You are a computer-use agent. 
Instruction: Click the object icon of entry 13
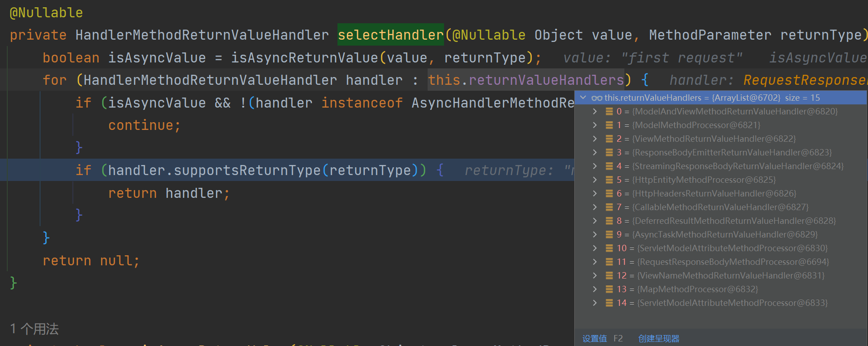pos(609,289)
